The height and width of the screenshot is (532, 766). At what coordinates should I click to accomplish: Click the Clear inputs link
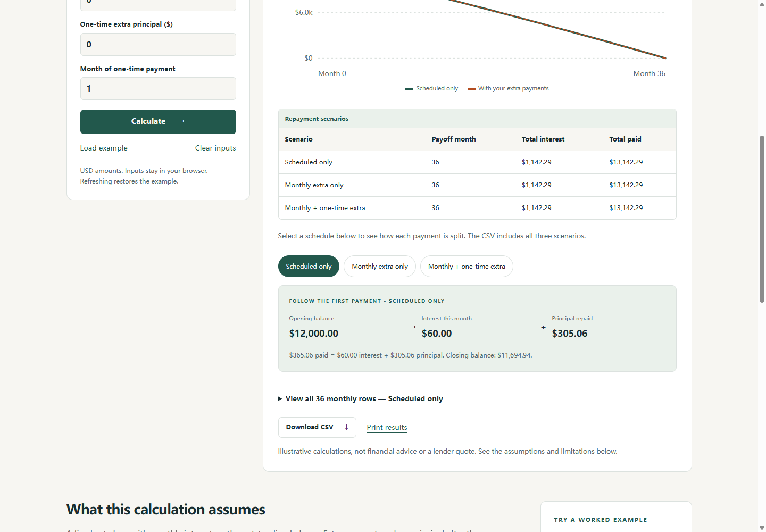click(215, 148)
